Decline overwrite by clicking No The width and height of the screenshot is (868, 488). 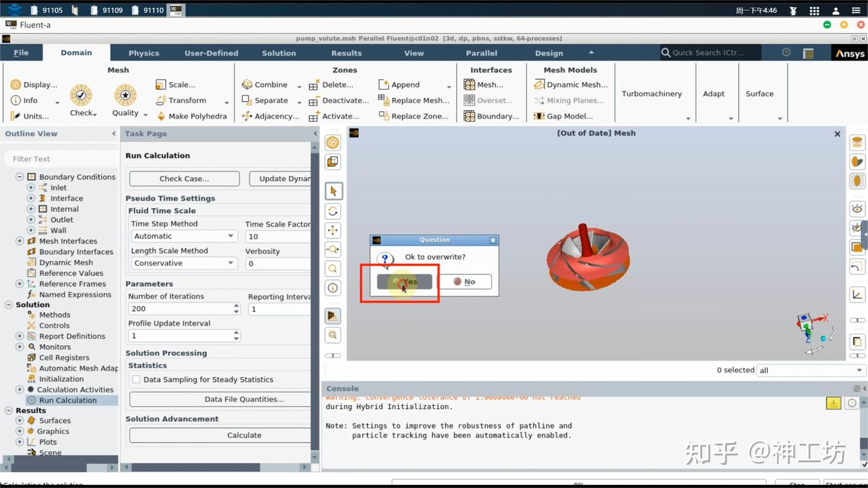pyautogui.click(x=464, y=282)
